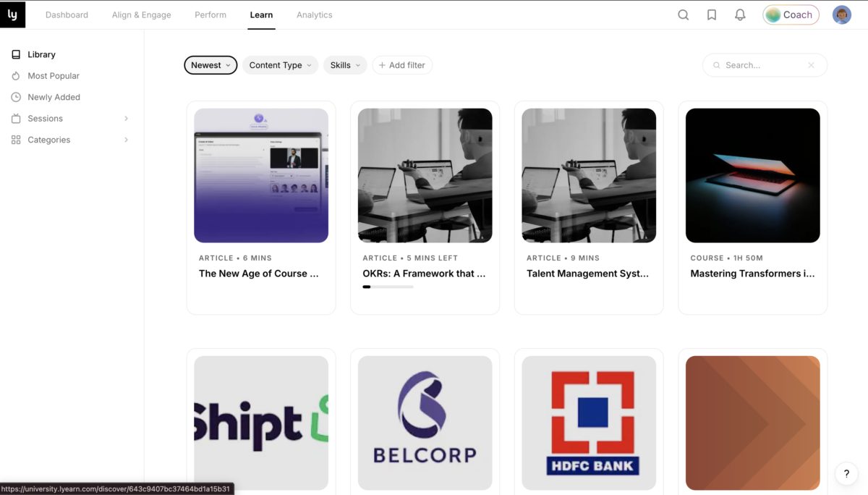Go to the Perform tab
868x495 pixels.
210,14
